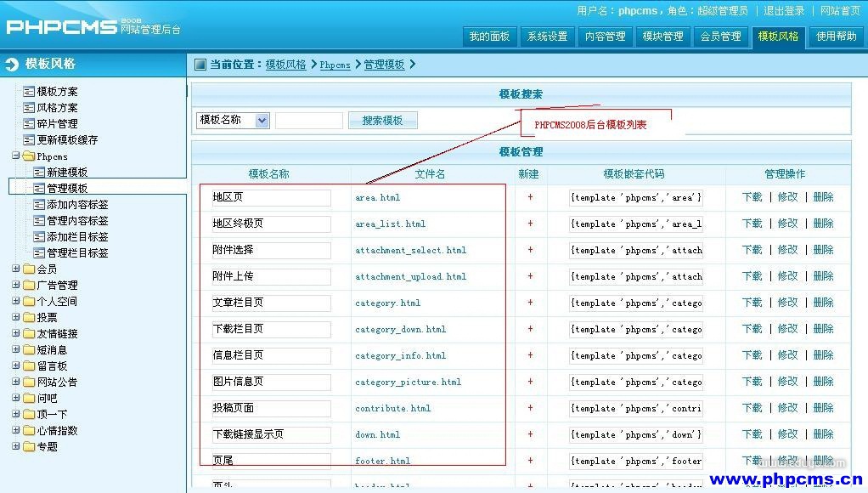Click the 模板风格 breadcrumb link
Image resolution: width=868 pixels, height=493 pixels.
point(285,65)
